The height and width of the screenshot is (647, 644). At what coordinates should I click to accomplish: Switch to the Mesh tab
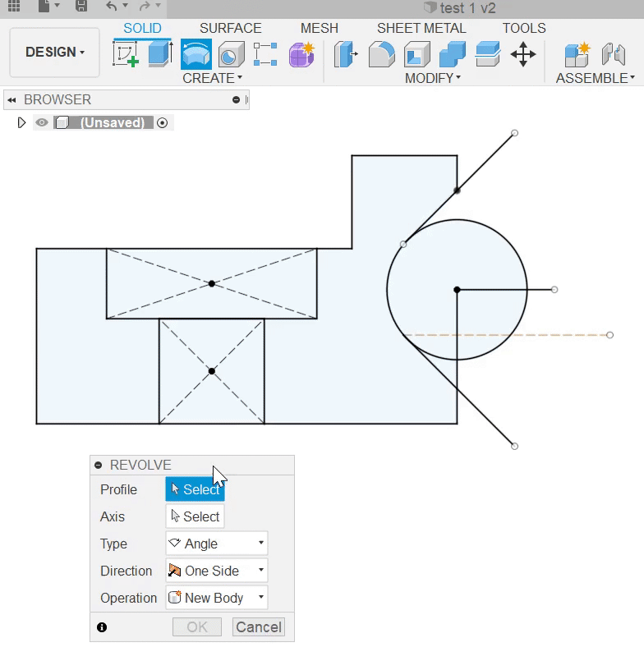click(x=319, y=28)
